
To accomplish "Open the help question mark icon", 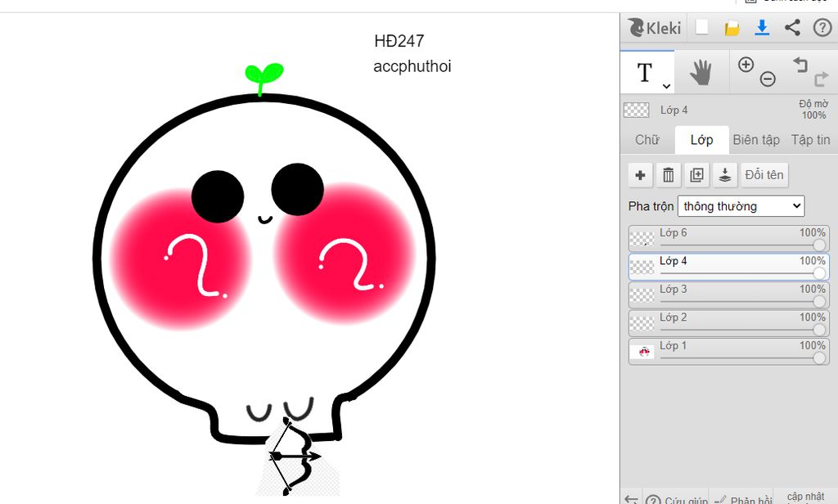I will (822, 28).
